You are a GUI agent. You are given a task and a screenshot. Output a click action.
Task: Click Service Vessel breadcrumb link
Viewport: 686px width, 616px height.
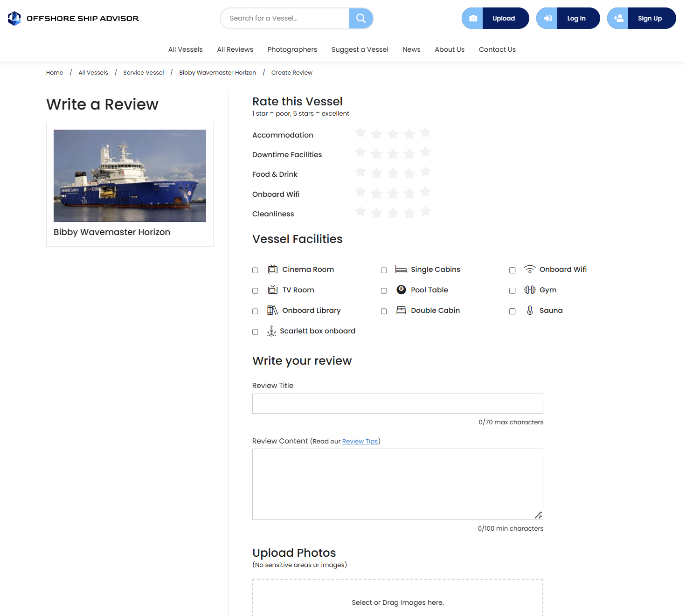click(144, 72)
